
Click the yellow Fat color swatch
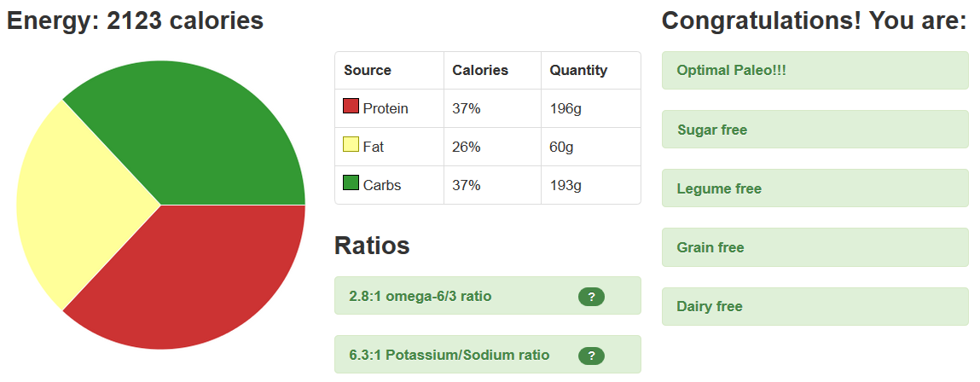[x=351, y=144]
